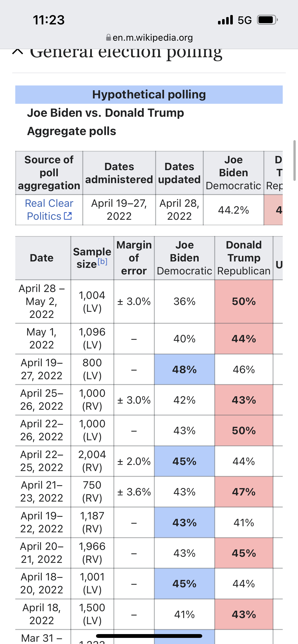Click the external link icon beside Politics
This screenshot has height=644, width=298.
[68, 216]
